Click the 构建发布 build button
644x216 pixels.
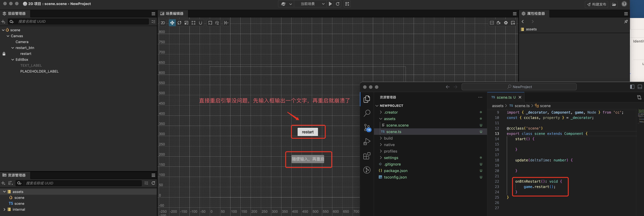coord(597,4)
